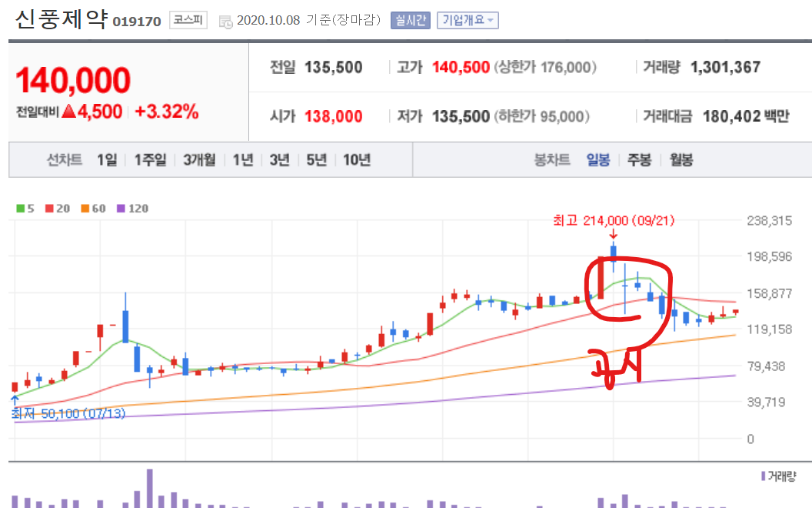Click the 실시간 real-time button
The height and width of the screenshot is (508, 812).
(x=410, y=20)
